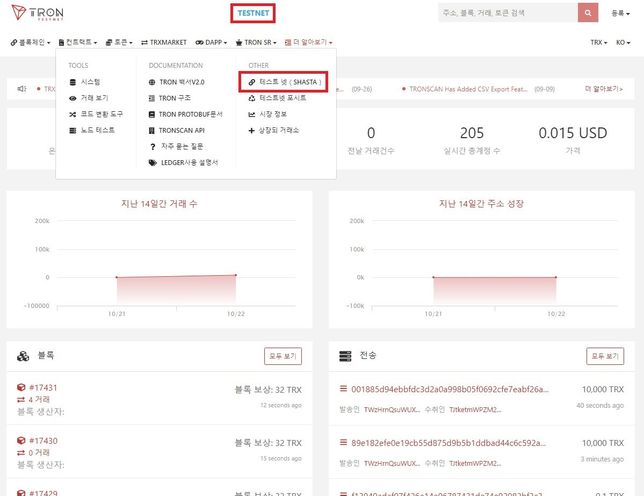The image size is (644, 496).
Task: Open the 테스트 넷 (SHASTA) link entry
Action: tap(285, 82)
